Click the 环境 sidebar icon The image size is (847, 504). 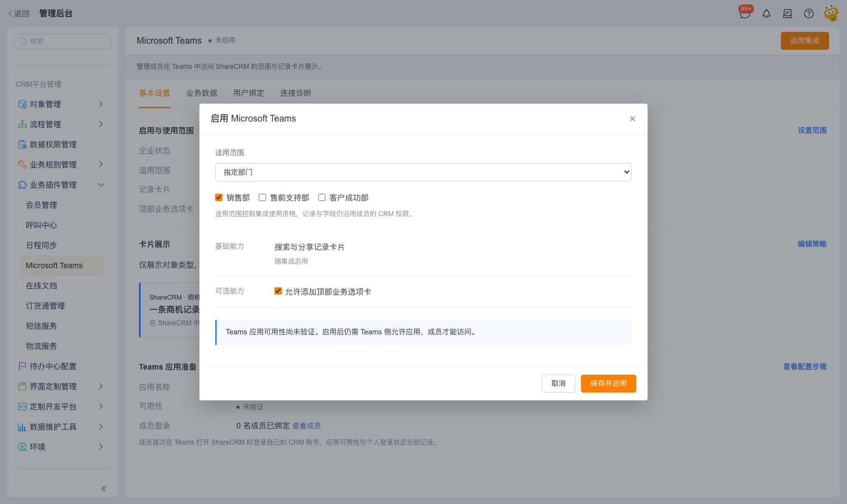pos(22,447)
